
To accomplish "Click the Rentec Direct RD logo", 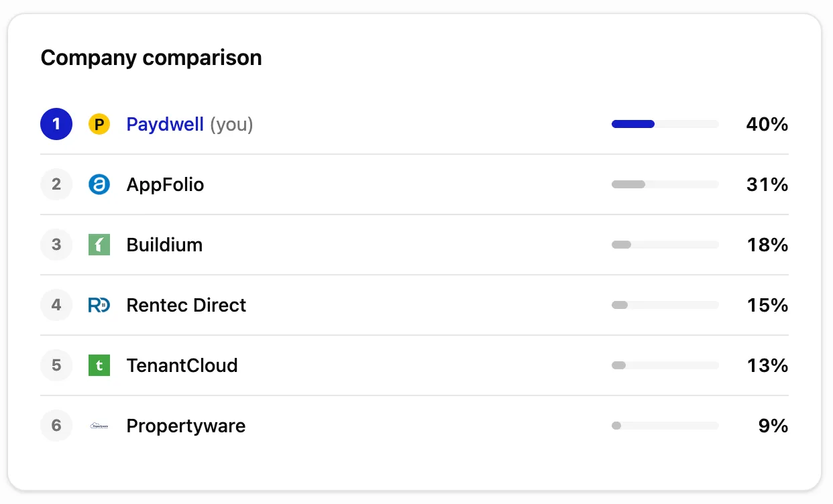I will 99,305.
